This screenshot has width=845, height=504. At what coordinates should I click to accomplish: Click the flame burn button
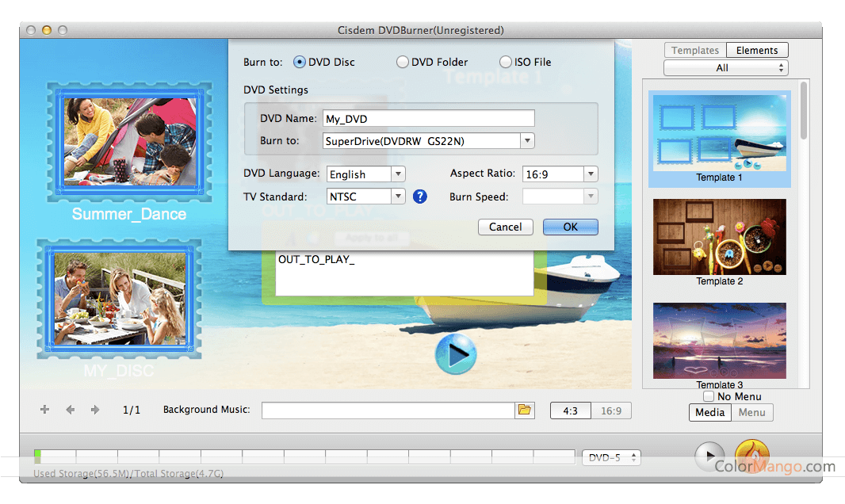[751, 456]
